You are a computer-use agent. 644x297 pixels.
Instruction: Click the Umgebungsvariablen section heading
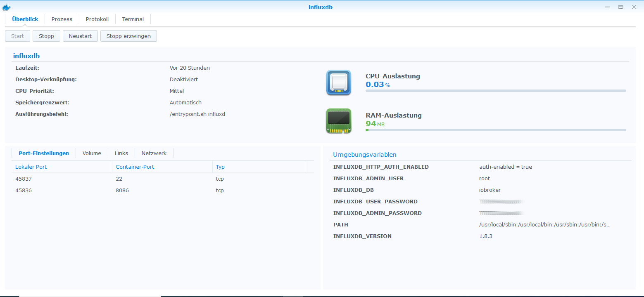(x=365, y=155)
